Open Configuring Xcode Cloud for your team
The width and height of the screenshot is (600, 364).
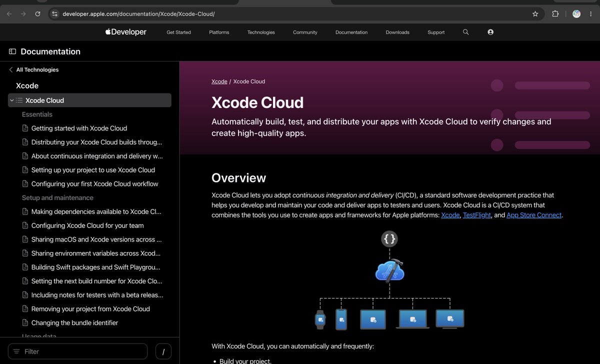click(87, 226)
